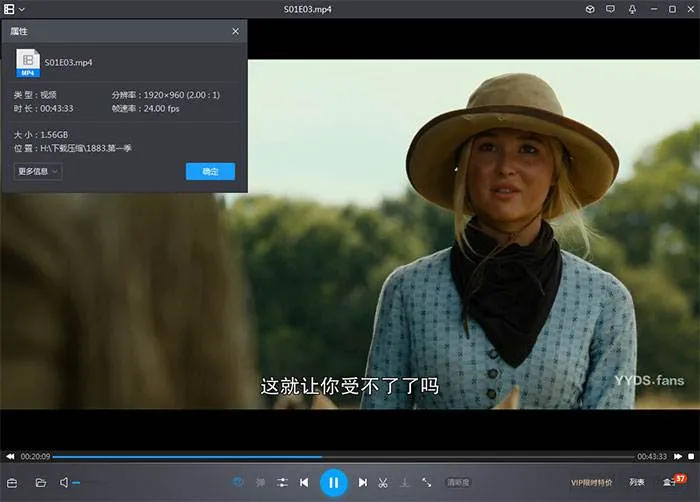
Task: Click the window title S01E03.mp4
Action: click(308, 9)
